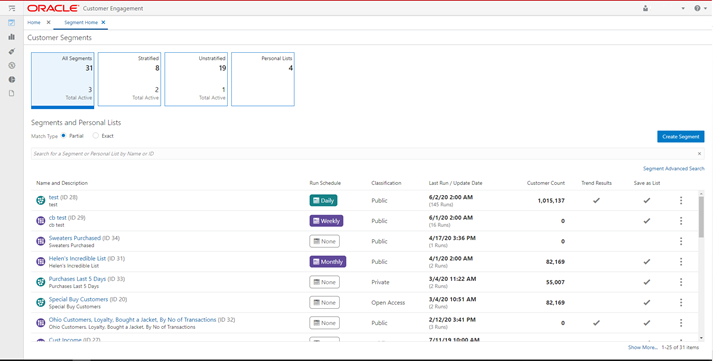Open the actions menu for test row
The image size is (713, 363).
click(x=681, y=201)
